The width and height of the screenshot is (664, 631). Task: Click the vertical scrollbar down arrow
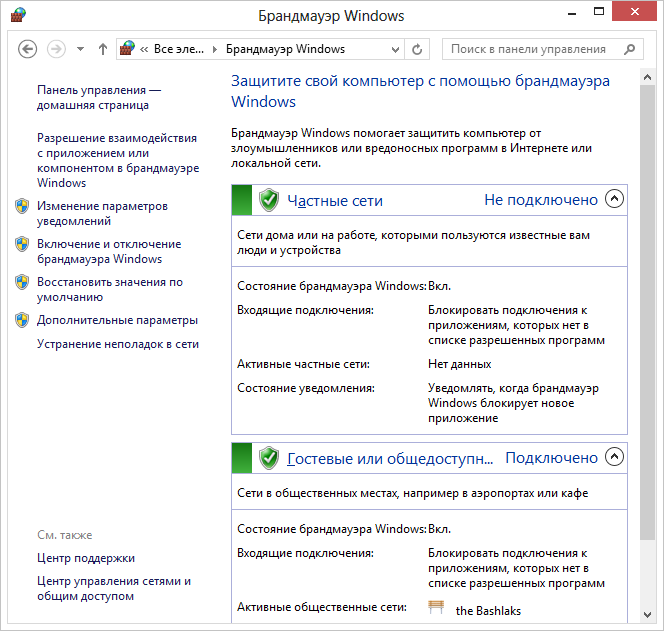pyautogui.click(x=647, y=615)
